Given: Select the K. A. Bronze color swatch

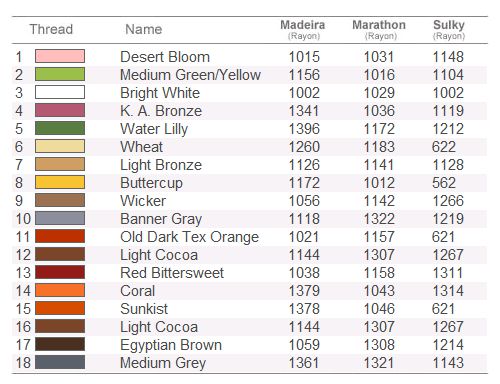Looking at the screenshot, I should point(60,110).
